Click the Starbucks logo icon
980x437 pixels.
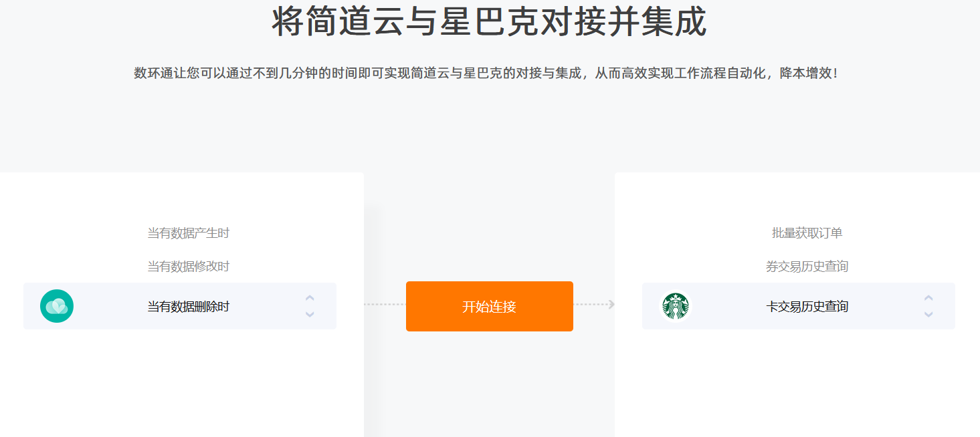tap(676, 306)
